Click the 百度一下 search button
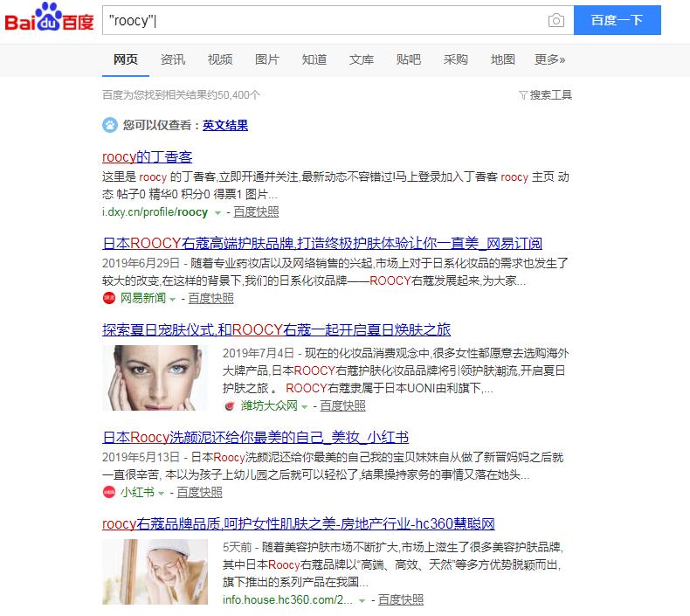The height and width of the screenshot is (616, 690). click(617, 20)
